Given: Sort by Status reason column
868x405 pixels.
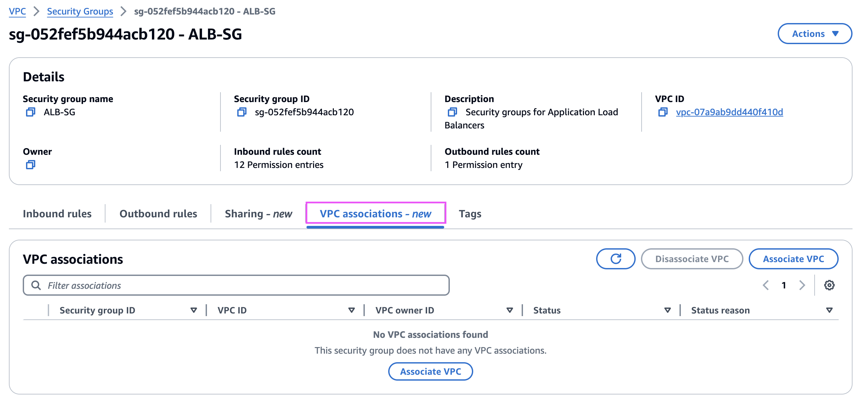Looking at the screenshot, I should [x=829, y=310].
